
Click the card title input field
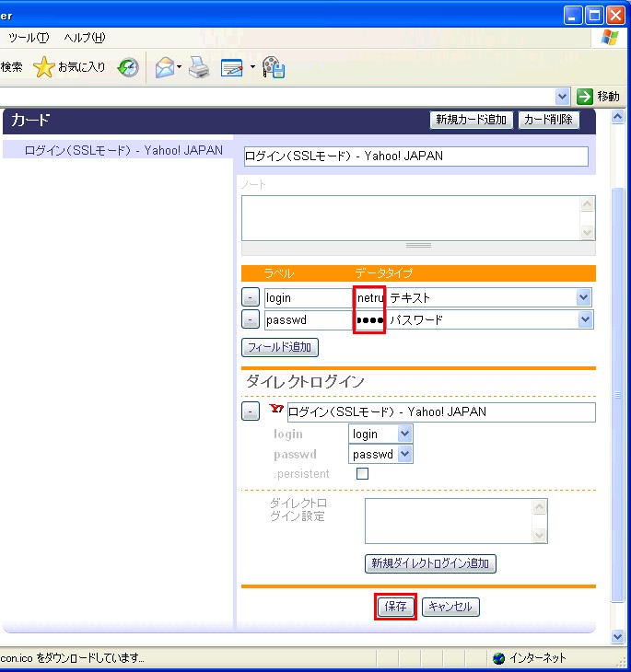coord(415,156)
